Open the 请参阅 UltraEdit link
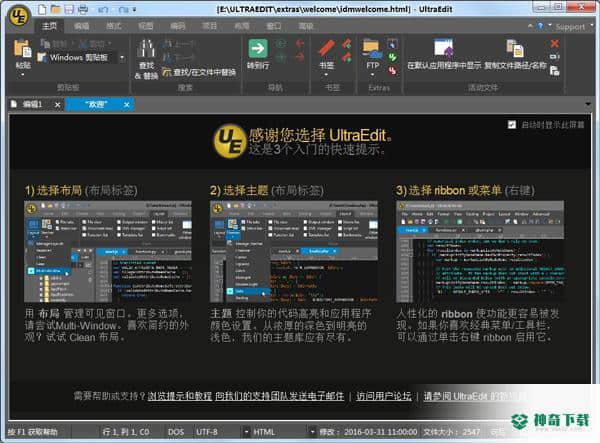600x443 pixels. [x=473, y=396]
